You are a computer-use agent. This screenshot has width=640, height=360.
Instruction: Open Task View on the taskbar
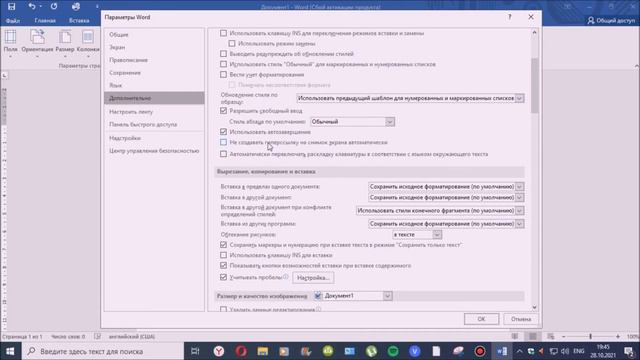[195, 351]
